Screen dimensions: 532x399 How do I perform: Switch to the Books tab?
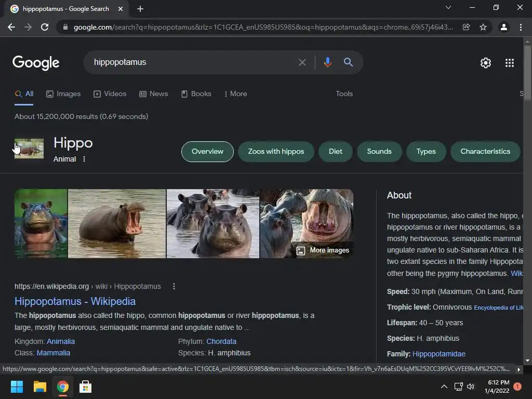[x=196, y=94]
